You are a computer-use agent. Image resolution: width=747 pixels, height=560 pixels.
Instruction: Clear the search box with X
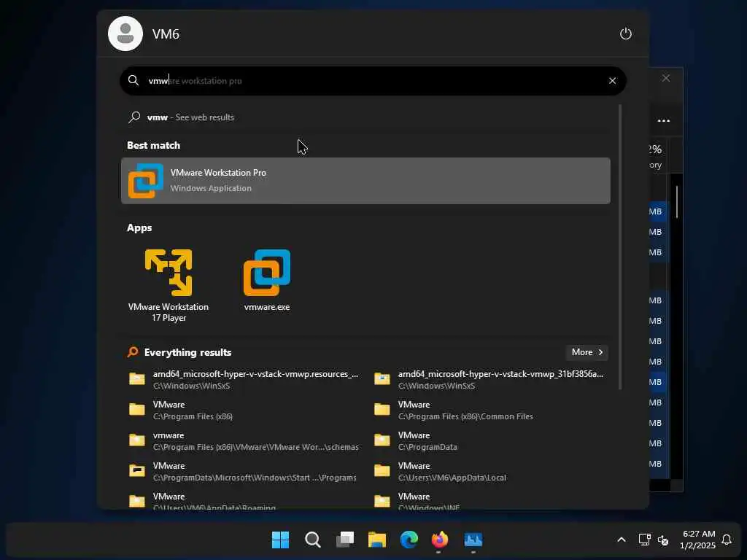612,81
